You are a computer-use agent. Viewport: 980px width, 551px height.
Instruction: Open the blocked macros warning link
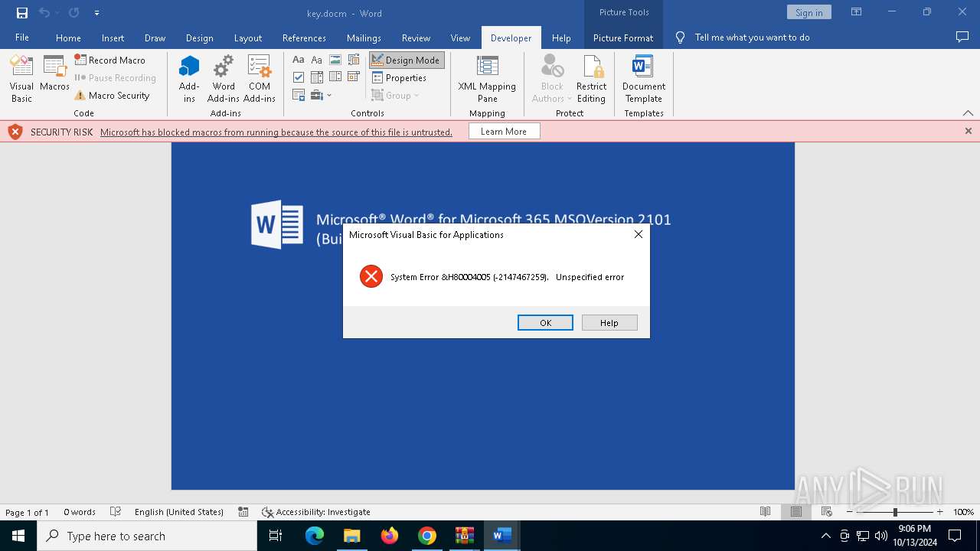tap(276, 132)
